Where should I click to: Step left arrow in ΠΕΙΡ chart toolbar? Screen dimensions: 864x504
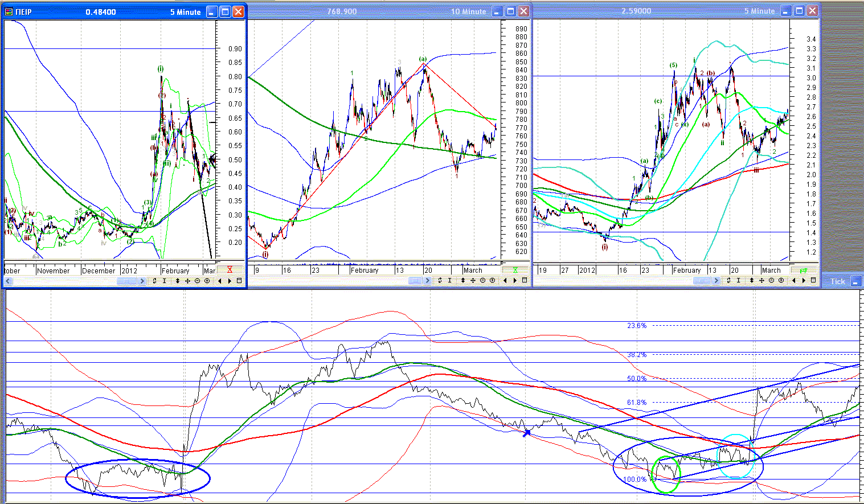(219, 281)
